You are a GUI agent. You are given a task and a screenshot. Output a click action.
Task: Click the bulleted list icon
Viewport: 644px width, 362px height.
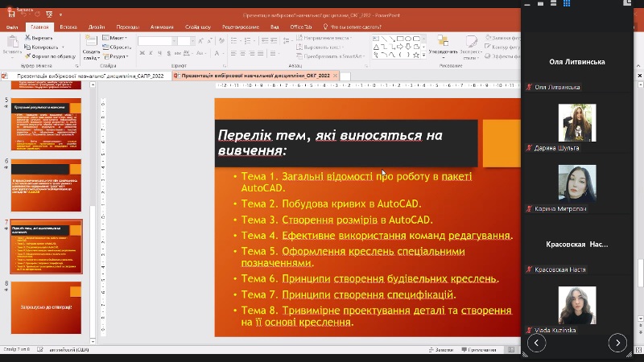point(234,41)
